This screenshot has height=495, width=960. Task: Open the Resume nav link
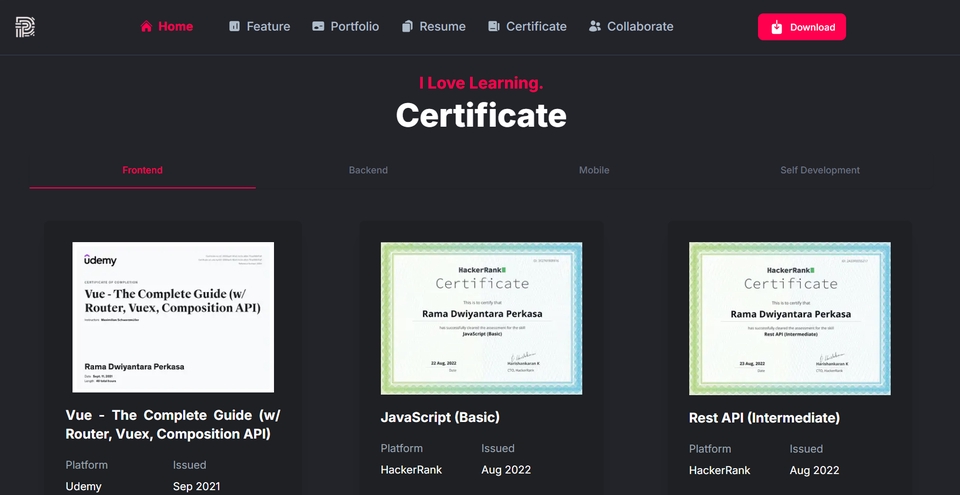pos(433,26)
